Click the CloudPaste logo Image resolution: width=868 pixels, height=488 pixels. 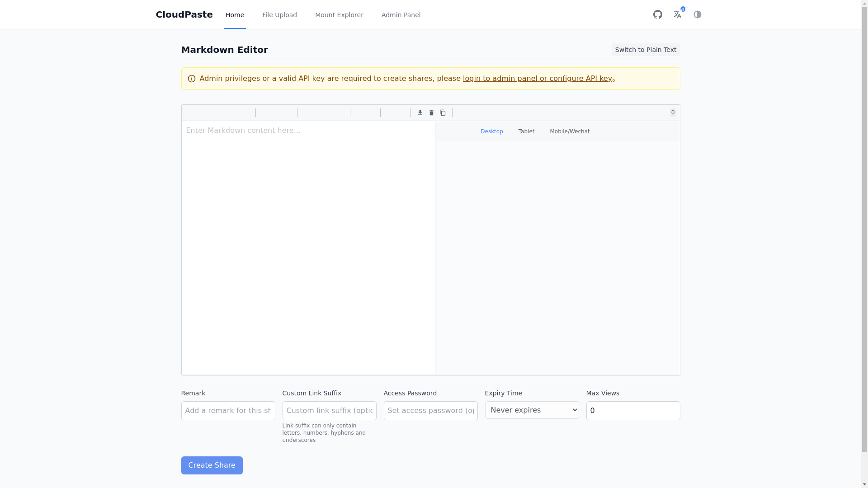pyautogui.click(x=184, y=14)
